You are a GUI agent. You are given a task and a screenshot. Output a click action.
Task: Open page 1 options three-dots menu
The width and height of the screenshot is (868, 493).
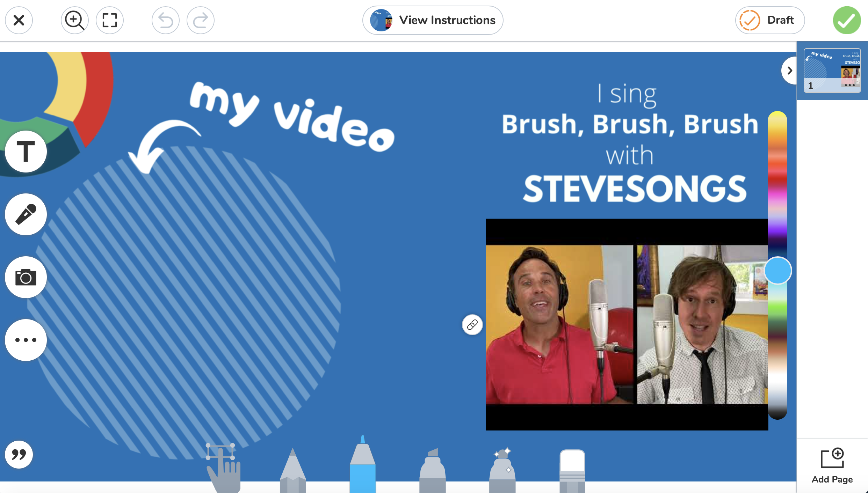tap(849, 85)
